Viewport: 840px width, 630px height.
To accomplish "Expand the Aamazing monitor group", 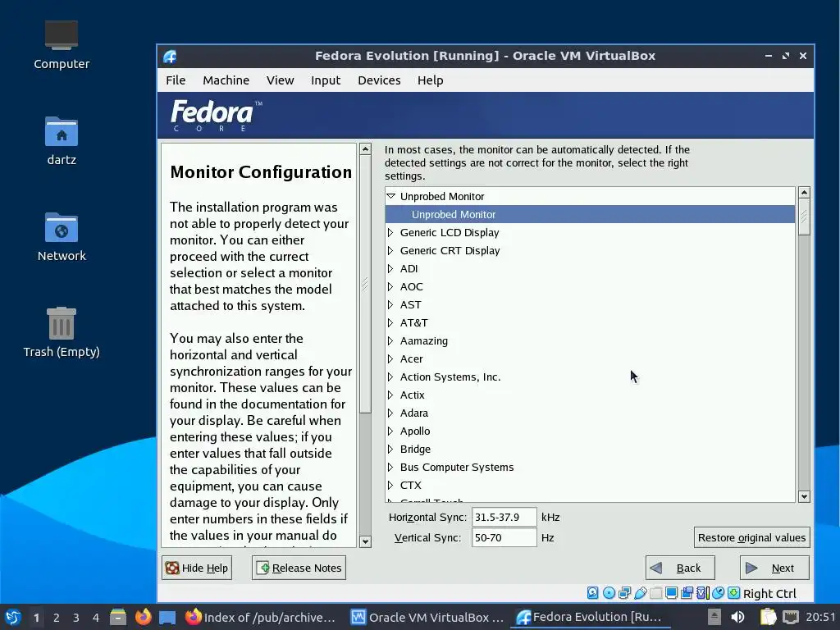I will click(390, 340).
